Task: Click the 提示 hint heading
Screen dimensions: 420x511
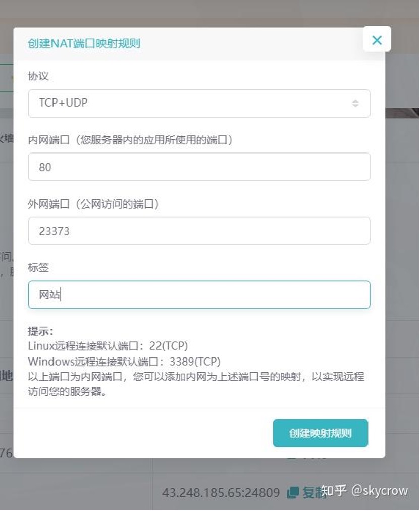Action: [x=40, y=331]
